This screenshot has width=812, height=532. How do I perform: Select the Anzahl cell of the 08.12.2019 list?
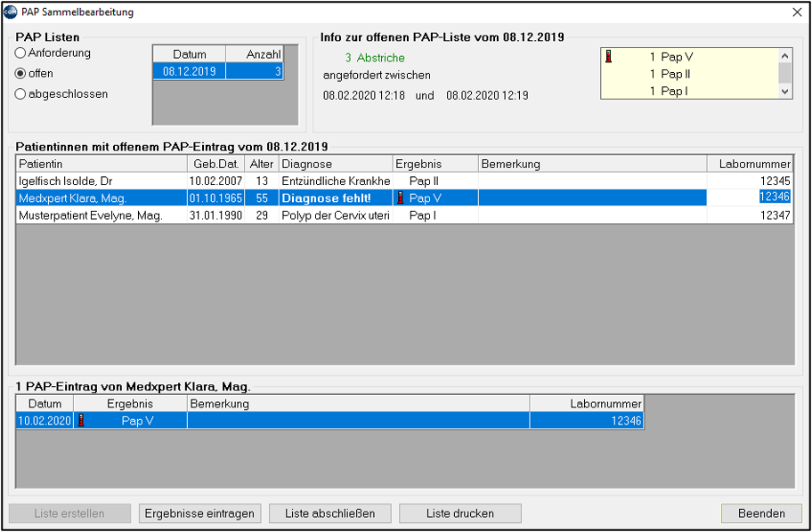255,71
